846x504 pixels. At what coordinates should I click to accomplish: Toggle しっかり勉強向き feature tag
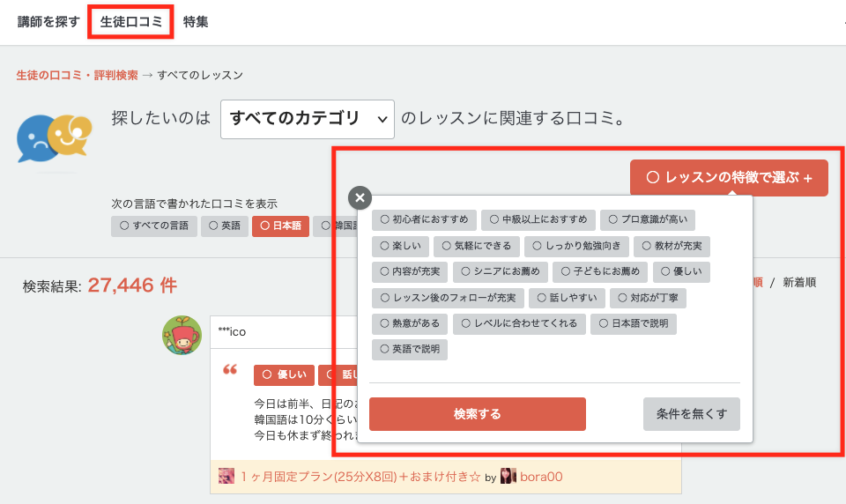[576, 247]
